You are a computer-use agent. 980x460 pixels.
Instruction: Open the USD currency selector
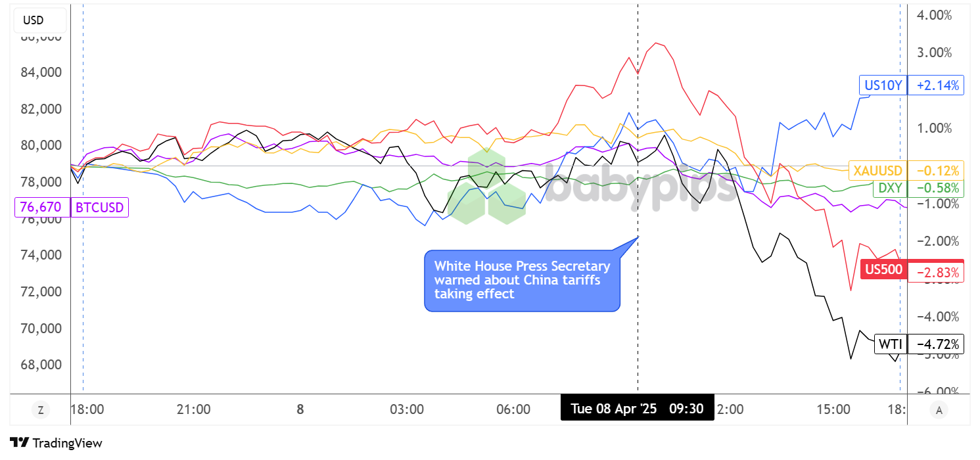(34, 20)
